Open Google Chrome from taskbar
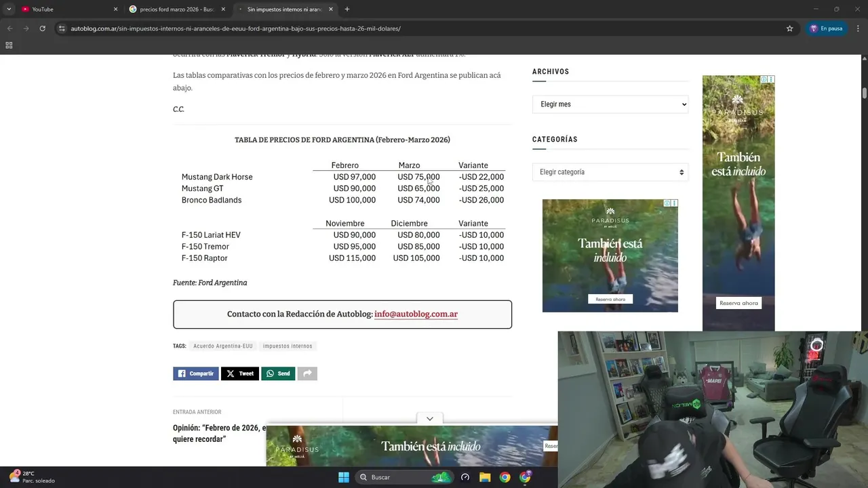Viewport: 868px width, 488px height. pos(505,477)
